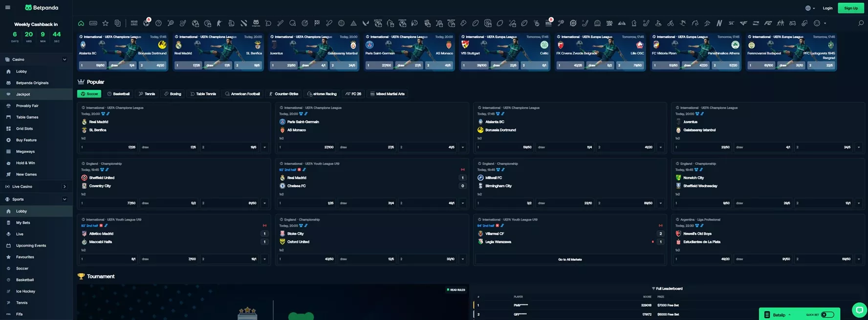The image size is (868, 320).
Task: Open Provably Fair in sidebar
Action: 36,106
